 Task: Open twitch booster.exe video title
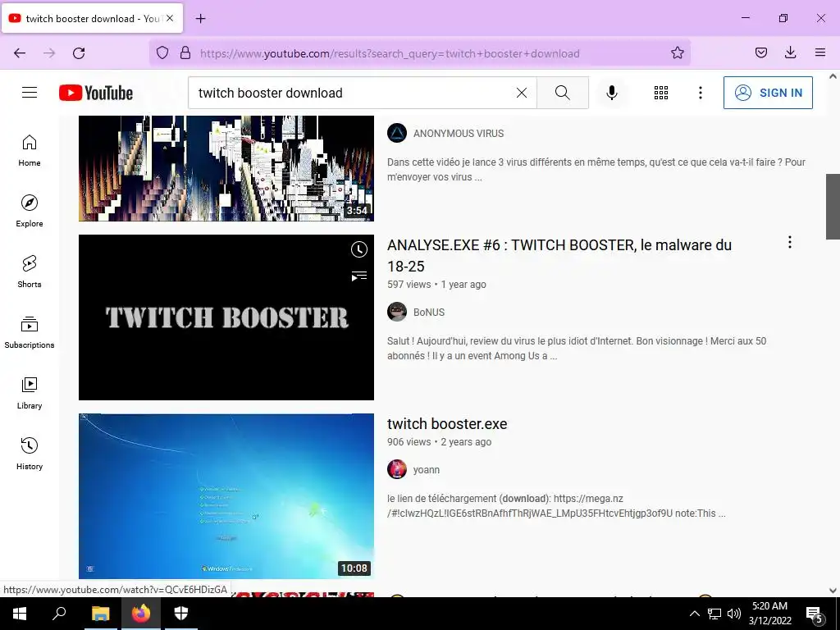[447, 424]
